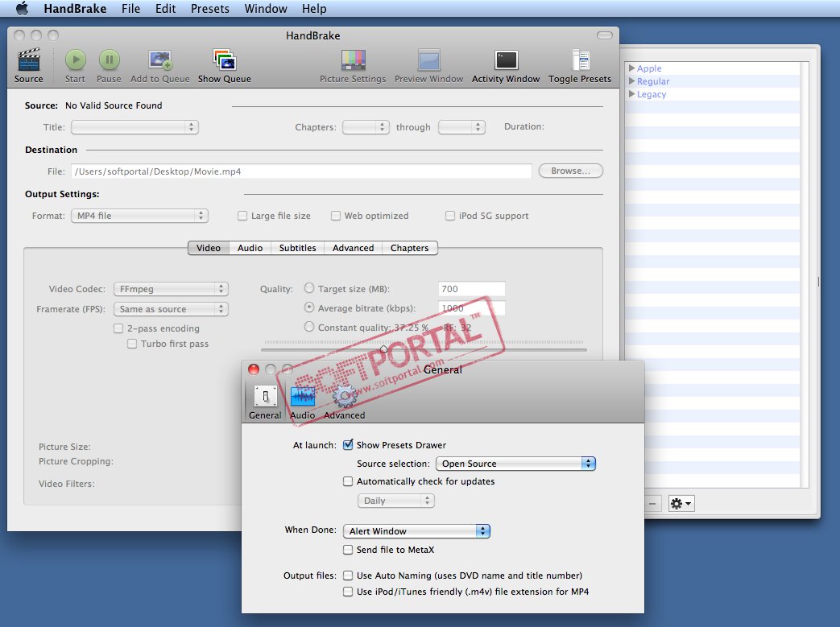
Task: Click the minus button in presets drawer
Action: click(652, 504)
